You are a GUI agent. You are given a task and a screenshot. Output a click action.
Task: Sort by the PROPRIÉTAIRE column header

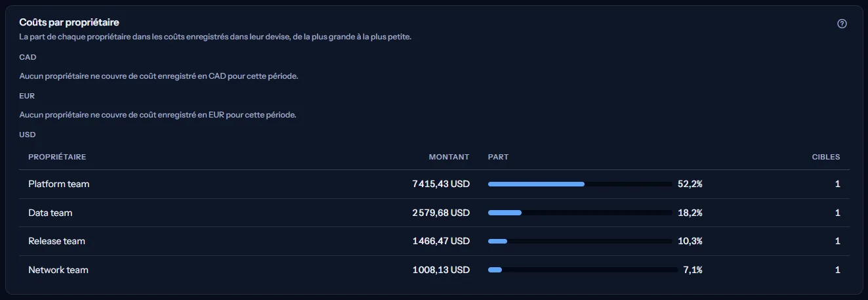pyautogui.click(x=57, y=157)
